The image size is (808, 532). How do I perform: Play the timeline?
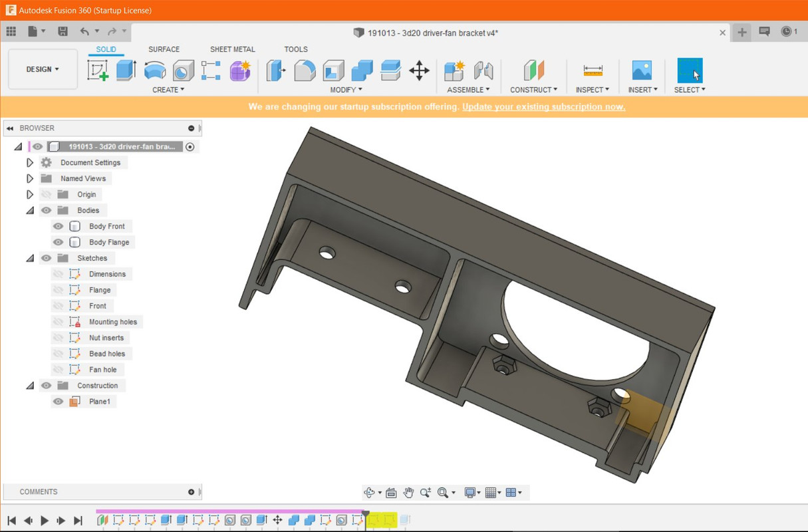click(45, 521)
